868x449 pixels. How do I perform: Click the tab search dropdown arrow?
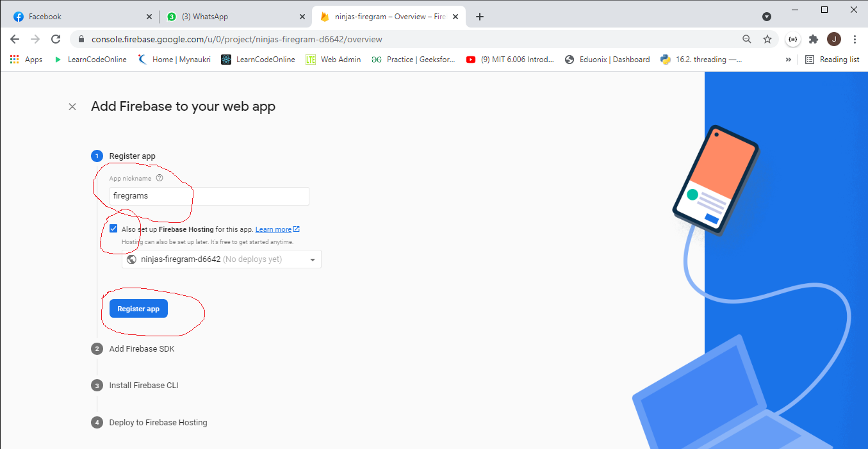pyautogui.click(x=767, y=17)
